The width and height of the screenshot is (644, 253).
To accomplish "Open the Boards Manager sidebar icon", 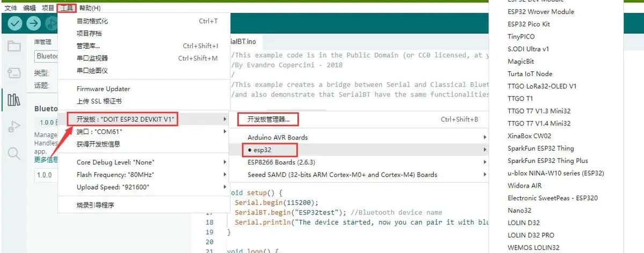I will pos(14,73).
